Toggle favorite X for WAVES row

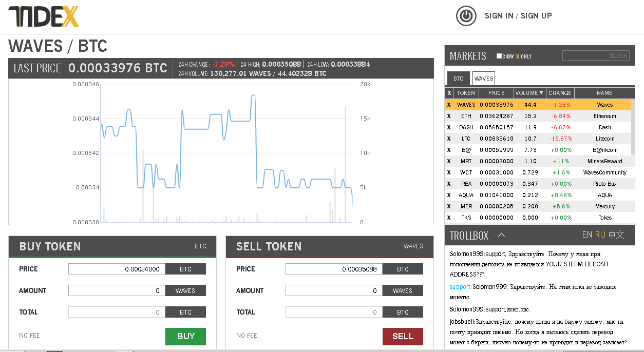pyautogui.click(x=449, y=105)
